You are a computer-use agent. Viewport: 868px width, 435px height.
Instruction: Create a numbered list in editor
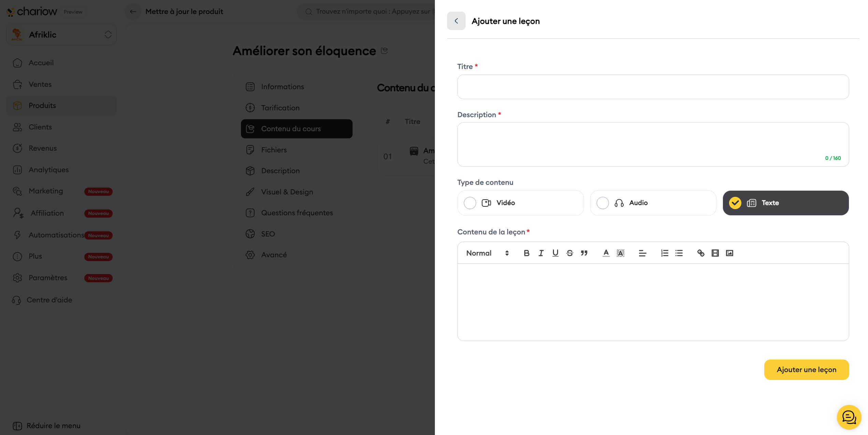[664, 253]
